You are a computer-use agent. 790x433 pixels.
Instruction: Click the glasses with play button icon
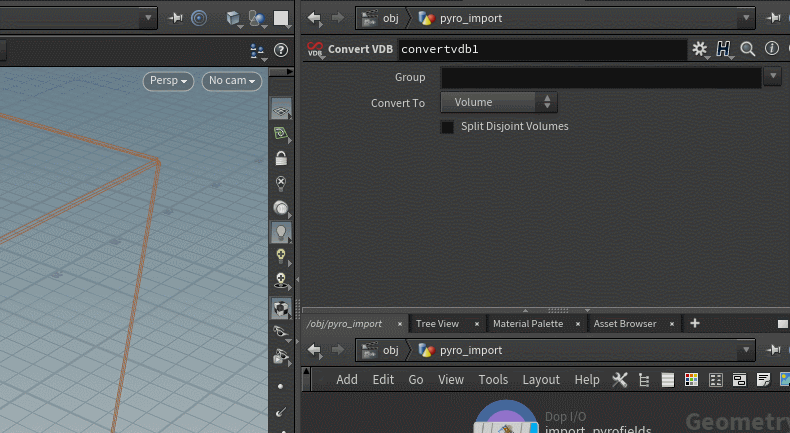281,356
